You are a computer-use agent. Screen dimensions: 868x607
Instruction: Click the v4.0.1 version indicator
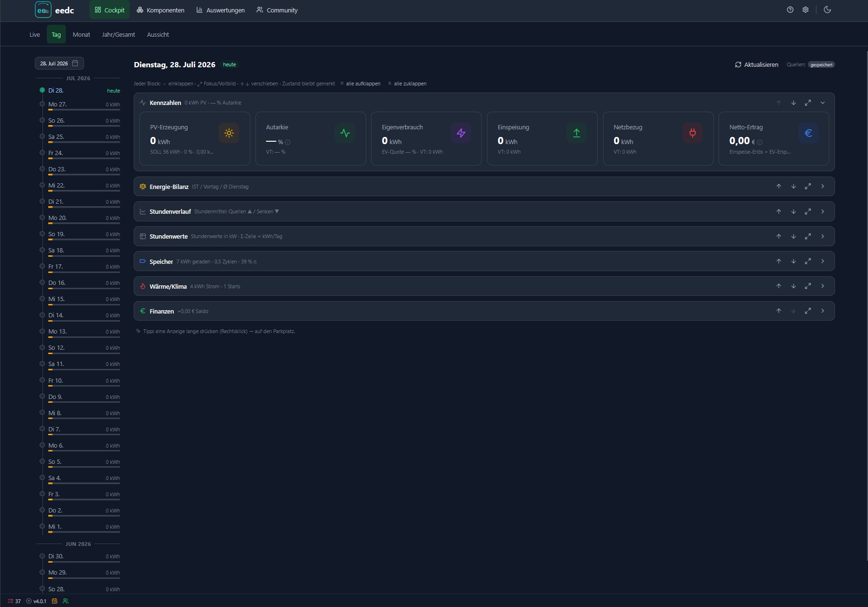[36, 601]
